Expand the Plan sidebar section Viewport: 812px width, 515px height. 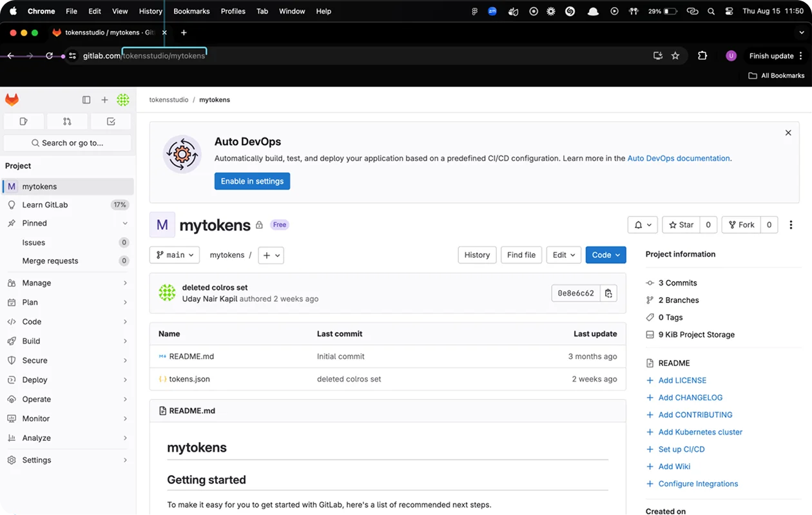[67, 302]
